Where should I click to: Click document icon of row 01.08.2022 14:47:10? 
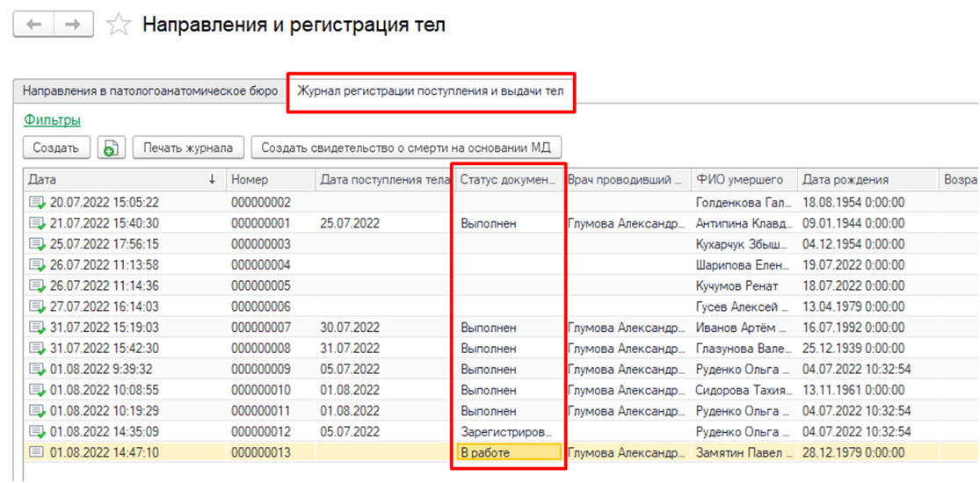[37, 452]
